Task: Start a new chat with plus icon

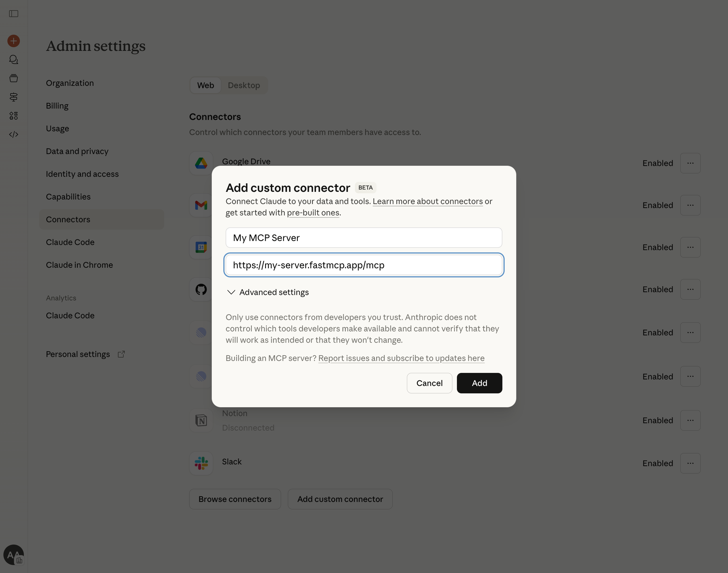Action: [x=13, y=41]
